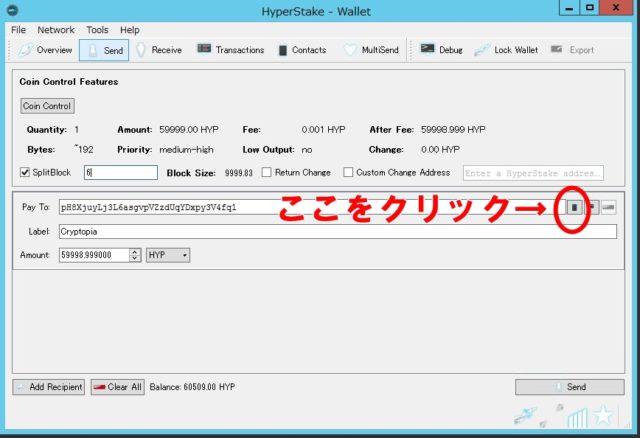
Task: Click the Block Size value 9999.83
Action: tap(239, 173)
